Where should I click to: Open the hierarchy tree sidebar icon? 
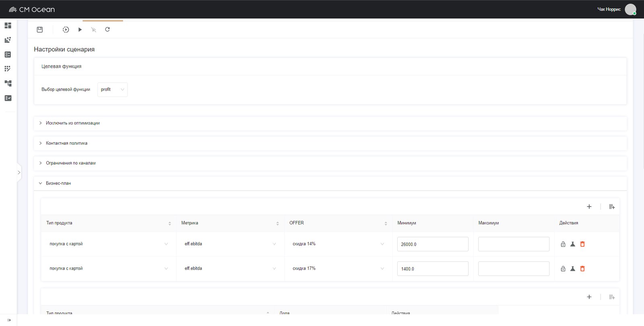tap(8, 83)
